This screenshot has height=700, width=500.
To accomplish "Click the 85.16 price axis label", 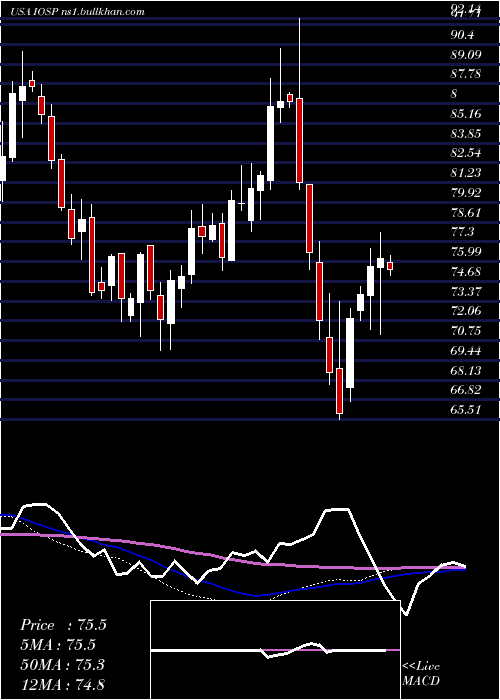I will click(466, 113).
